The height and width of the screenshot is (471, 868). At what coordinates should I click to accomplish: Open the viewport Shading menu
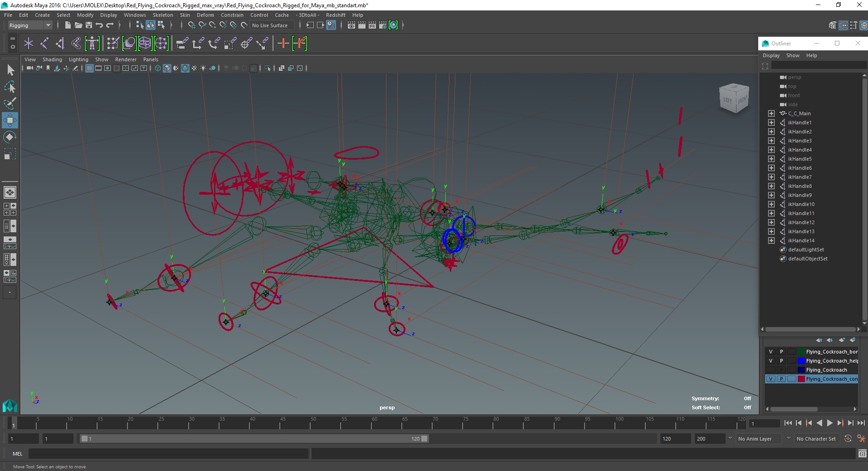click(x=52, y=59)
